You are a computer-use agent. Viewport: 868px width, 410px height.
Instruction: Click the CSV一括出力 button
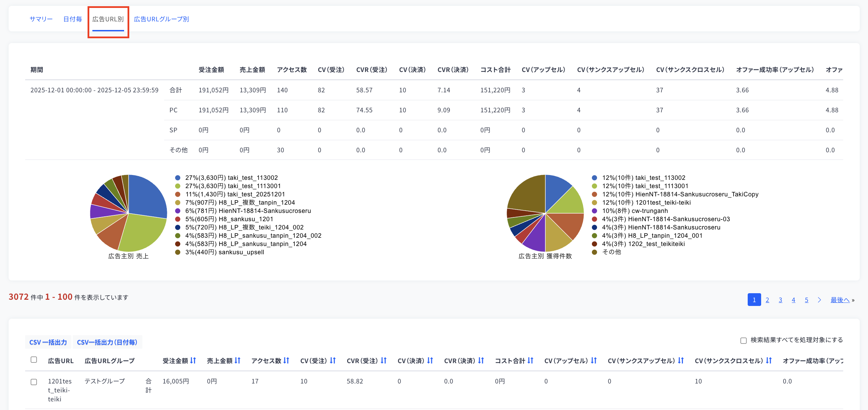pyautogui.click(x=48, y=342)
